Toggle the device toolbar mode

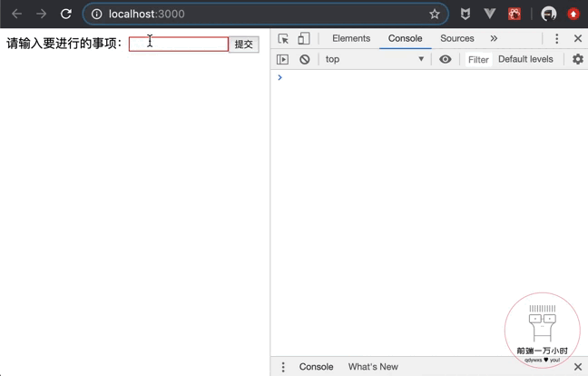303,38
